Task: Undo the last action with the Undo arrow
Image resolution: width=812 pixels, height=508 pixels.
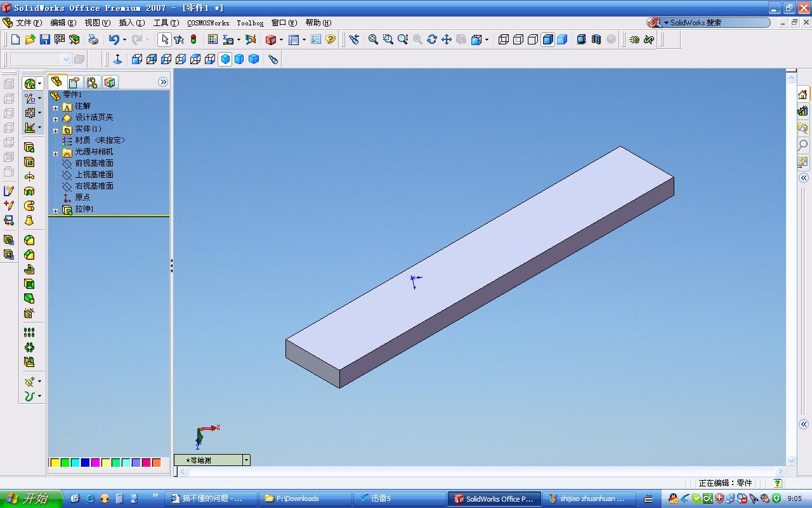Action: [x=114, y=39]
